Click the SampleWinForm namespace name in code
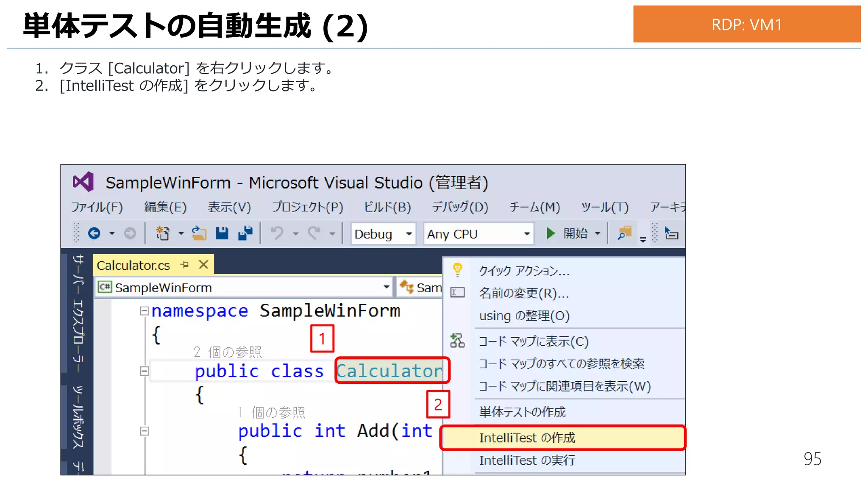868x488 pixels. pos(330,311)
